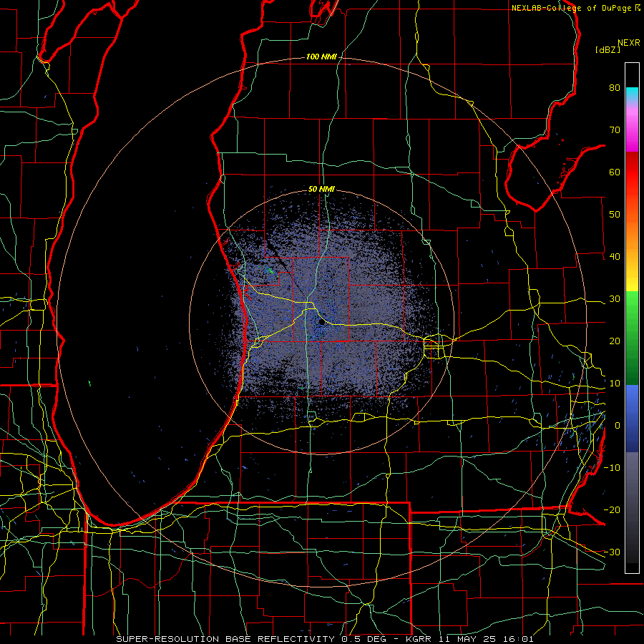
Task: Click the 40 value on the dBZ scale
Action: (x=615, y=257)
